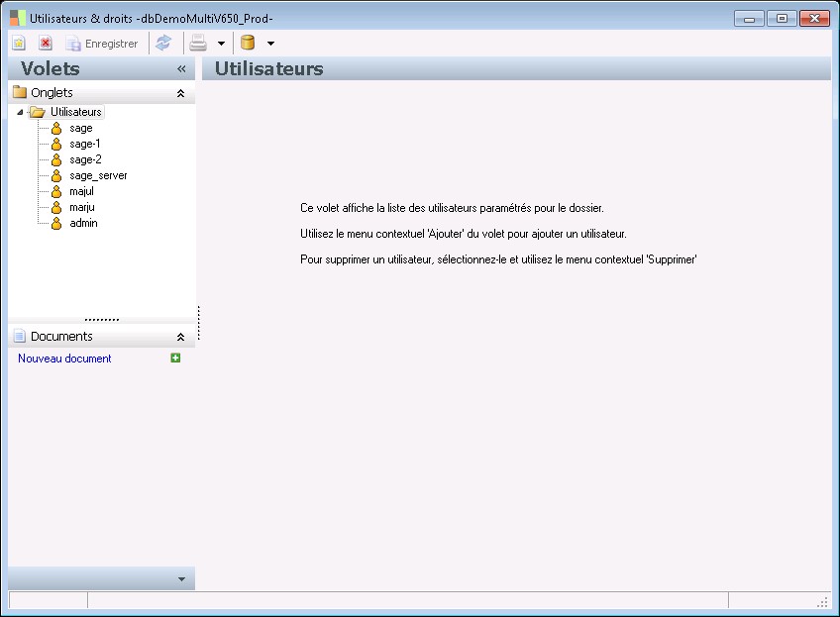Viewport: 840px width, 617px height.
Task: Click the green plus add document icon
Action: pyautogui.click(x=175, y=358)
